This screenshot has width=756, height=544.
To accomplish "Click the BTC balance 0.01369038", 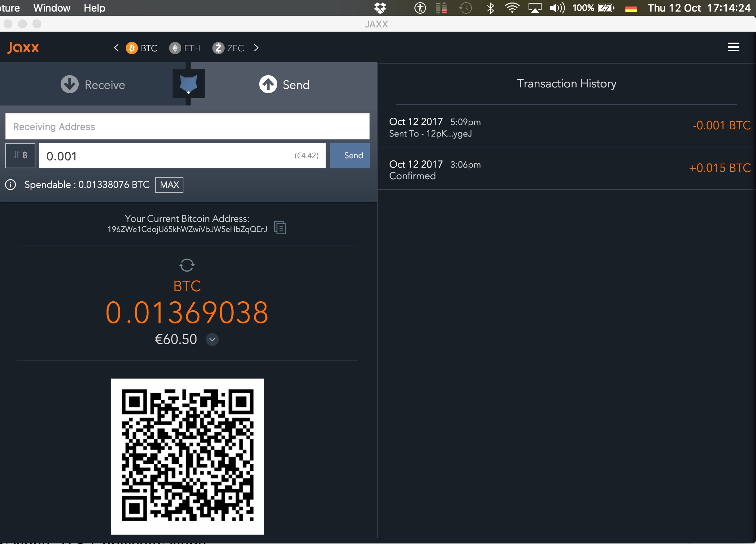I will point(187,312).
